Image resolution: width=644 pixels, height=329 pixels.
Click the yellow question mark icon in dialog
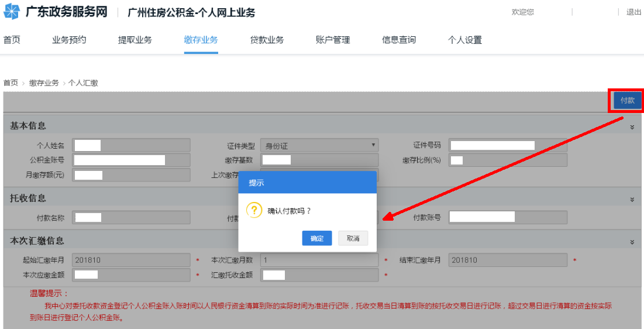click(254, 210)
